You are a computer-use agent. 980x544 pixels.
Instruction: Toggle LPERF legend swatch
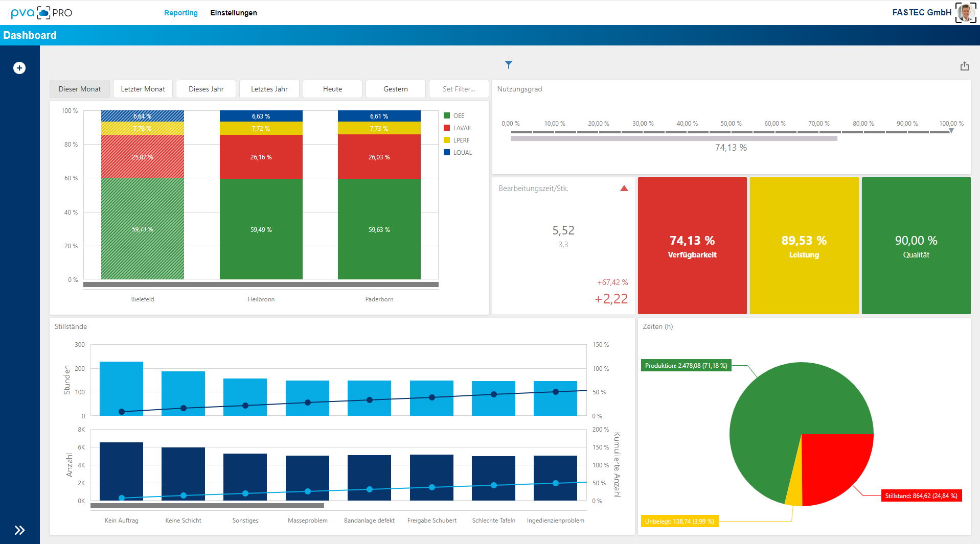coord(447,140)
